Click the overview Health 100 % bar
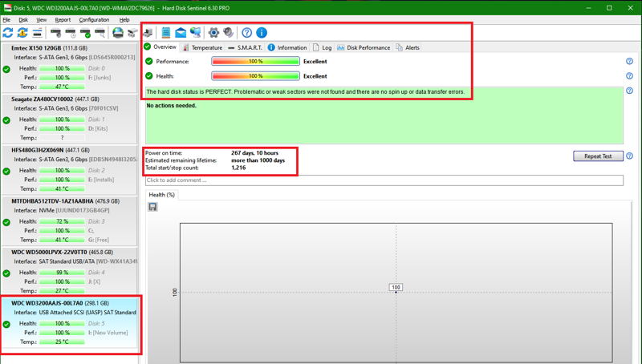The image size is (642, 364). 255,76
